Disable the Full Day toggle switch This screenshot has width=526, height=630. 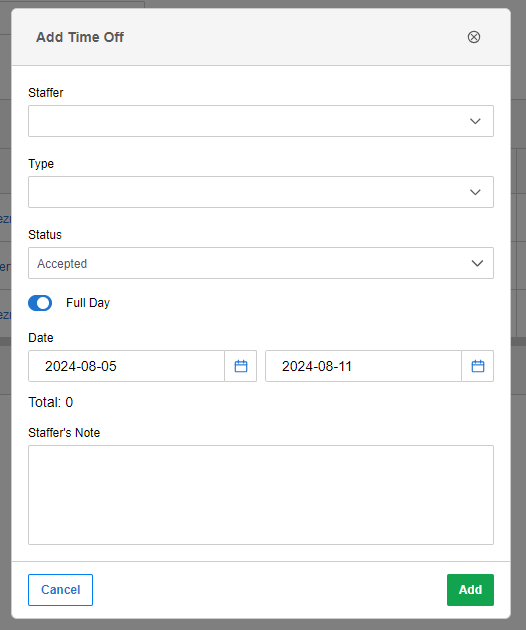tap(40, 303)
